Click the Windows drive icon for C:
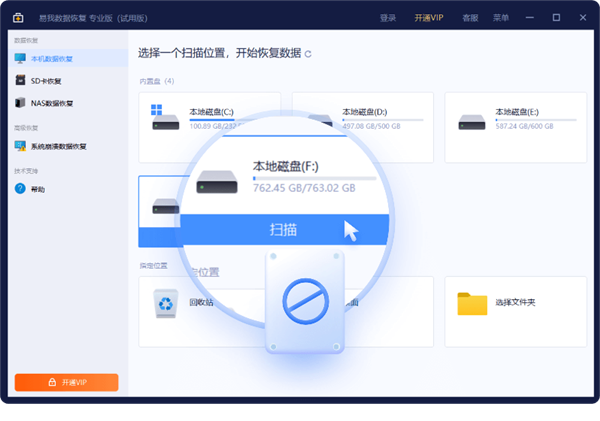 pyautogui.click(x=165, y=117)
